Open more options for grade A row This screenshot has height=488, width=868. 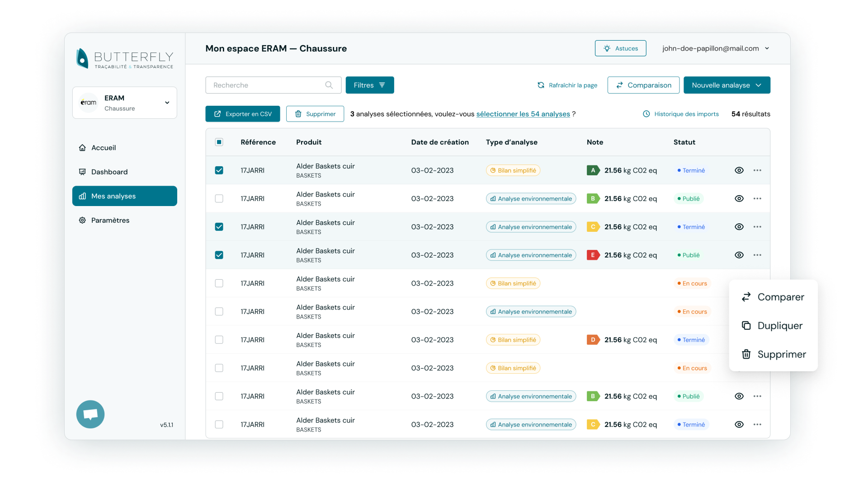757,170
